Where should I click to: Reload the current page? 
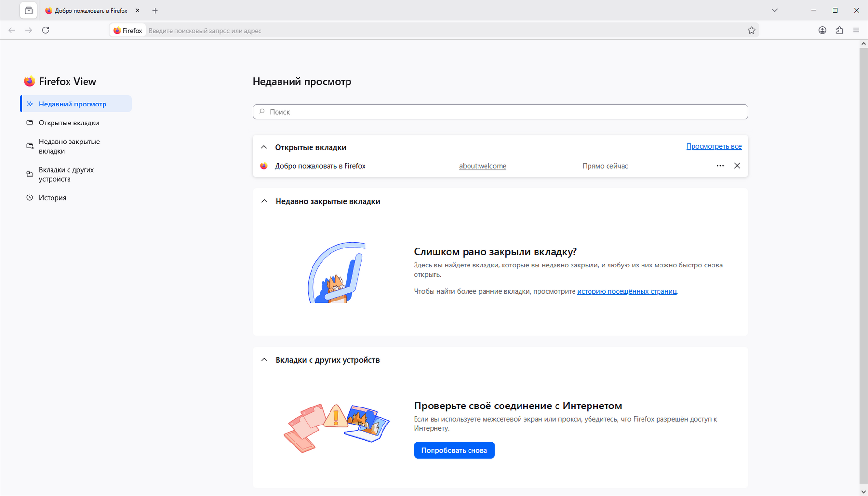click(46, 30)
